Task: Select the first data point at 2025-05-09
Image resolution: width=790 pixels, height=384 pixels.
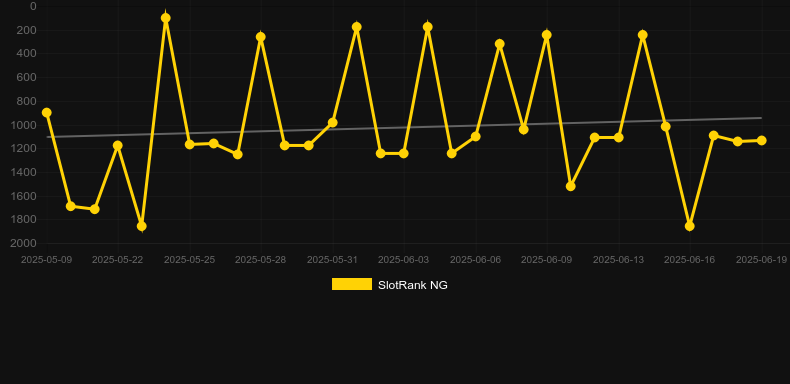Action: [47, 112]
